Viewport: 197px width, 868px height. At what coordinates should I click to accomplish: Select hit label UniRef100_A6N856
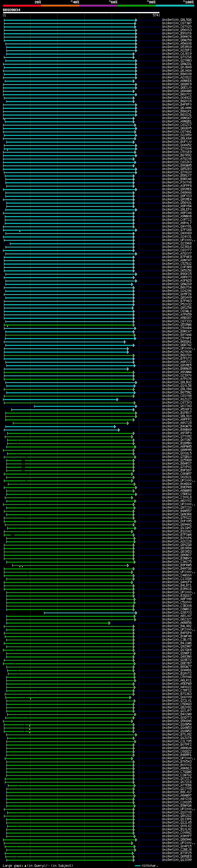pyautogui.click(x=177, y=623)
